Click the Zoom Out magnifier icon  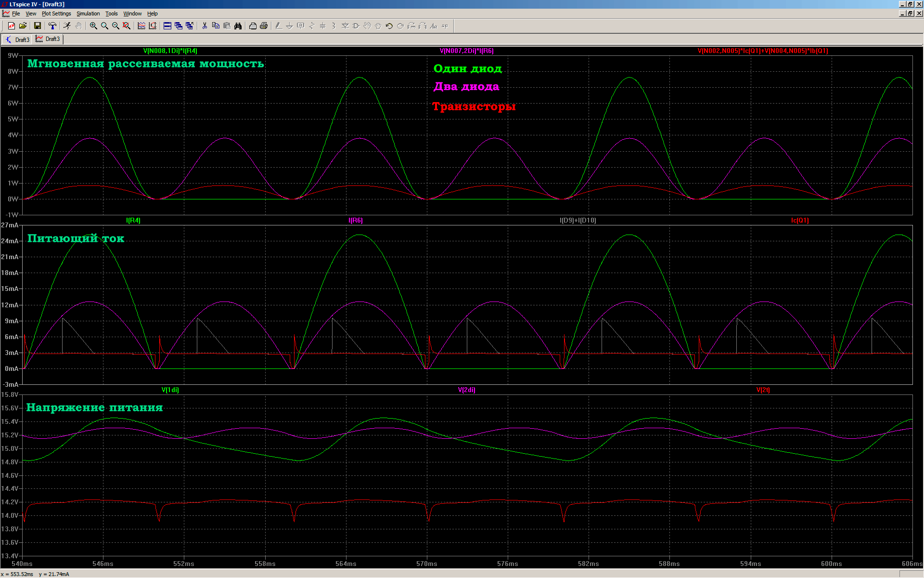[x=115, y=26]
